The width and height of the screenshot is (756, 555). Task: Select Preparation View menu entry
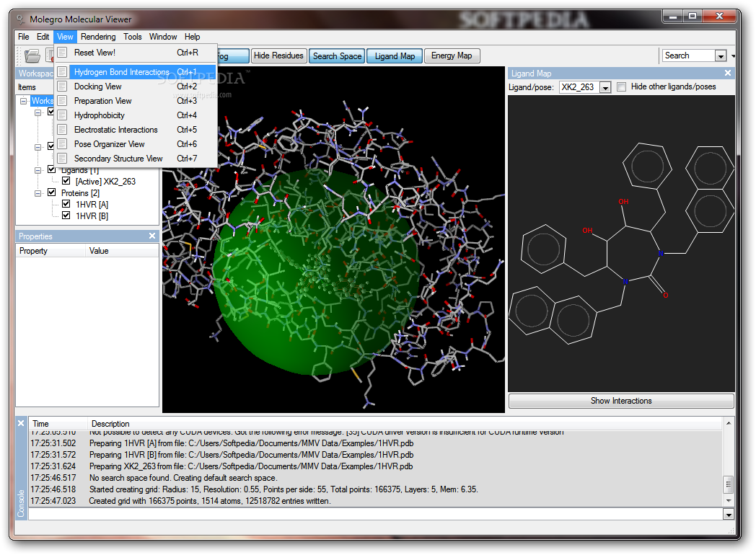pos(136,101)
